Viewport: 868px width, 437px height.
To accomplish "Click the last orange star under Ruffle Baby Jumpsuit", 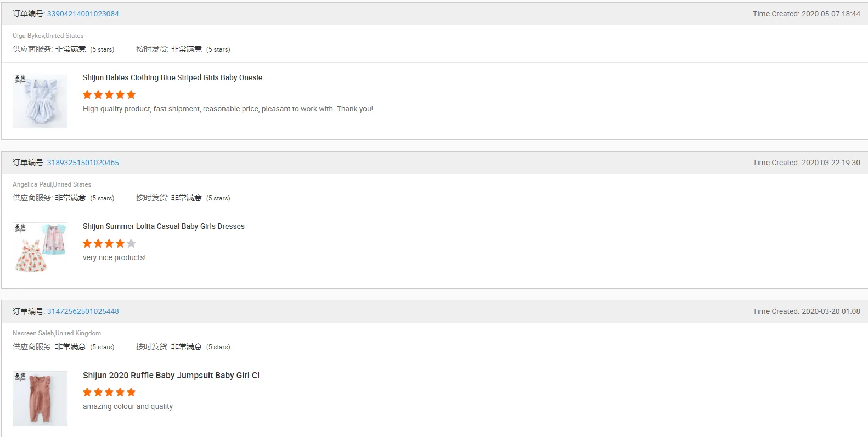I will [131, 392].
